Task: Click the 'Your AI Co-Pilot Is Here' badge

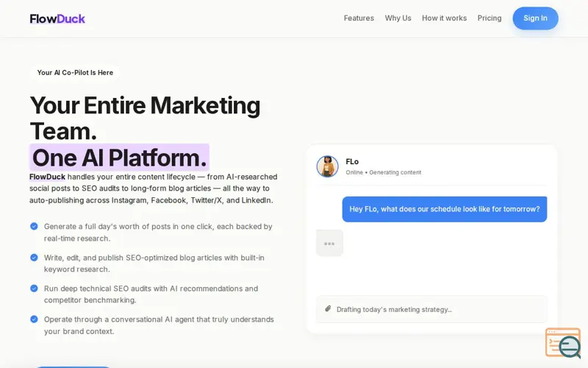Action: (75, 72)
